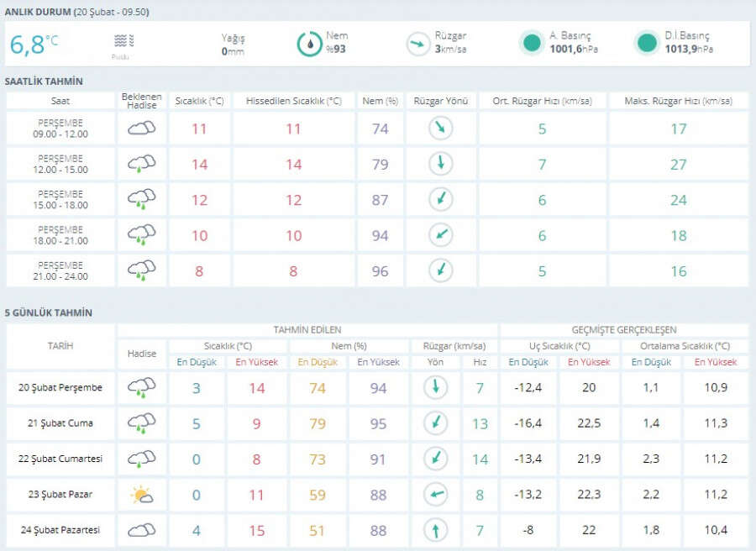Select the 5 GÜNLÜK TAHMİN section heading

(x=49, y=312)
